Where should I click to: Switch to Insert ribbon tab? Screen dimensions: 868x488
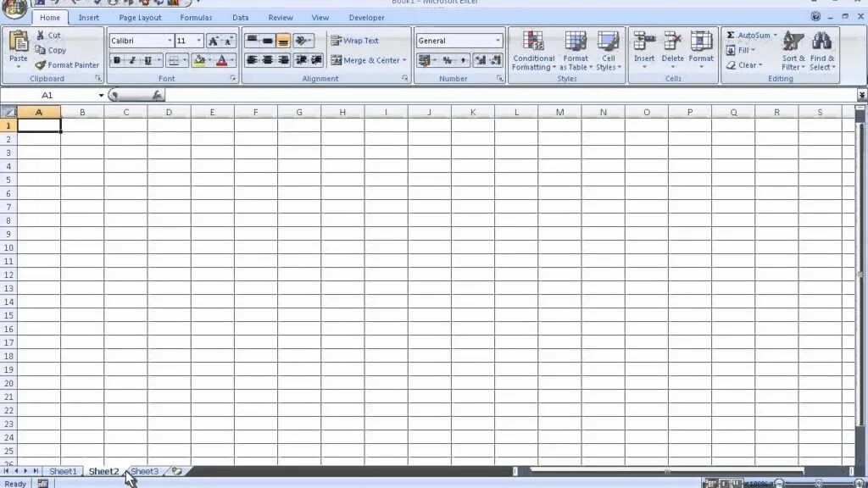coord(88,18)
